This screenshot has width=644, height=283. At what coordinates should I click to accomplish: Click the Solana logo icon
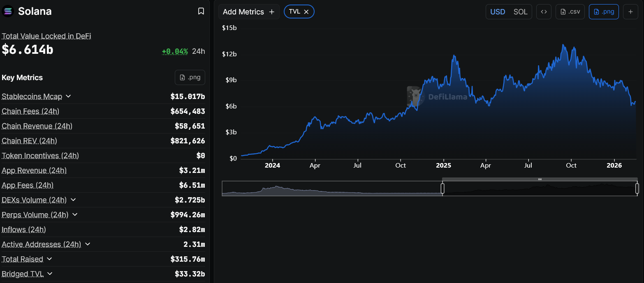click(x=7, y=11)
